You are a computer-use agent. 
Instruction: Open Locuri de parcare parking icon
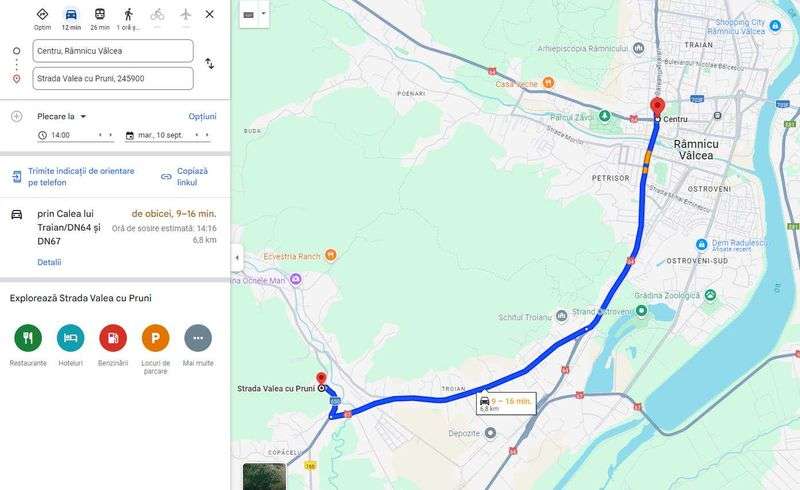pos(155,338)
